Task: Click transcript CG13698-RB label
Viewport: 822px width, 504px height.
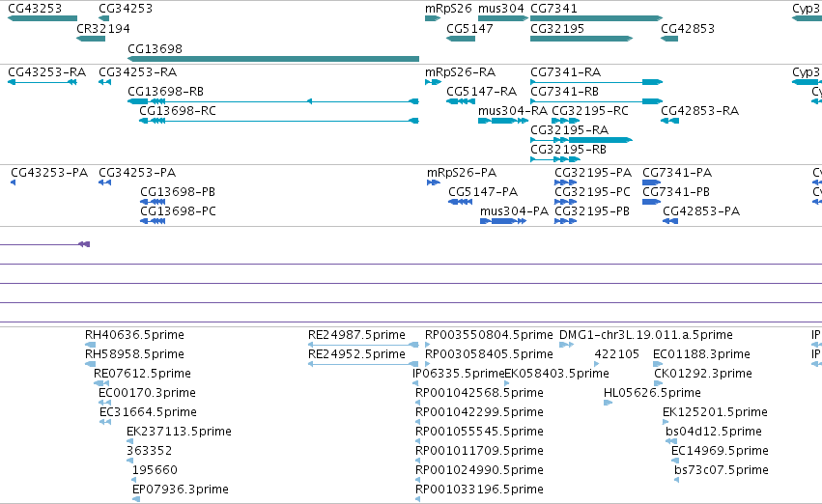Action: [x=166, y=91]
